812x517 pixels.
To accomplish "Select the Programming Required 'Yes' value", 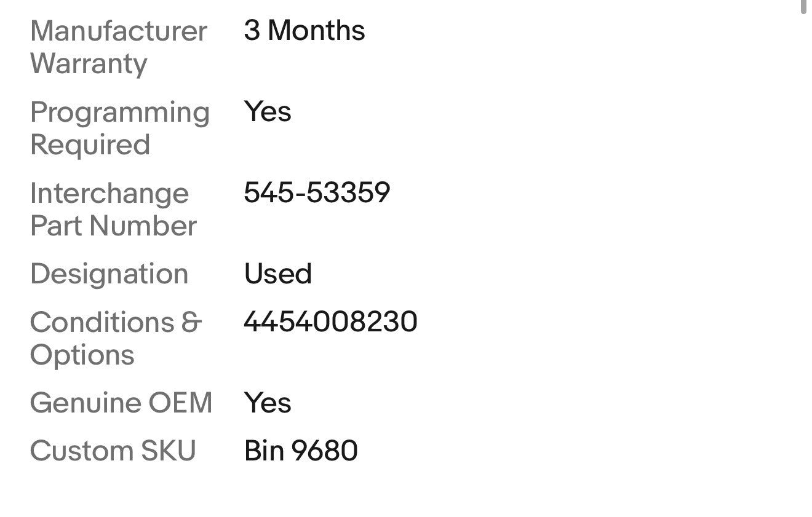I will click(x=267, y=112).
